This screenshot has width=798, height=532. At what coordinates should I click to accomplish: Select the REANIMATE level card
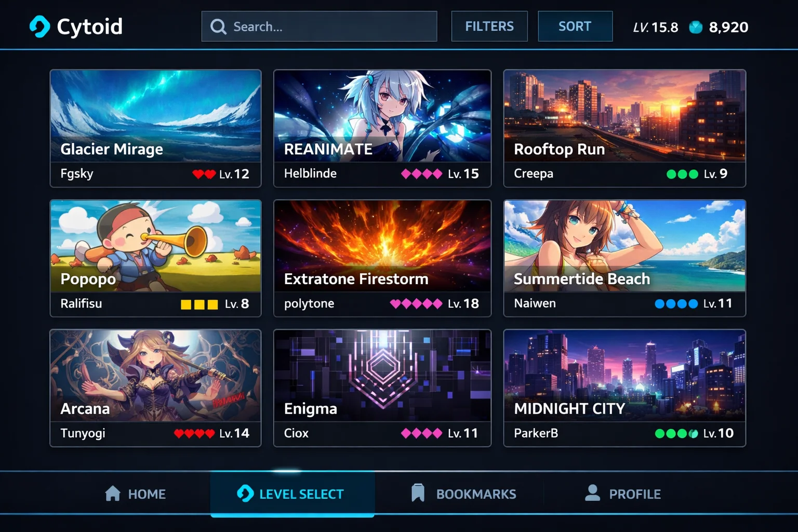click(x=382, y=128)
